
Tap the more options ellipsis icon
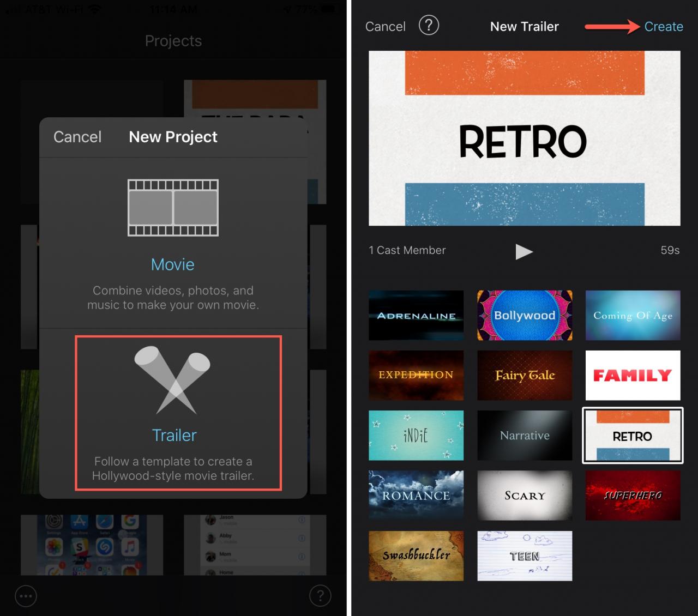(x=26, y=596)
